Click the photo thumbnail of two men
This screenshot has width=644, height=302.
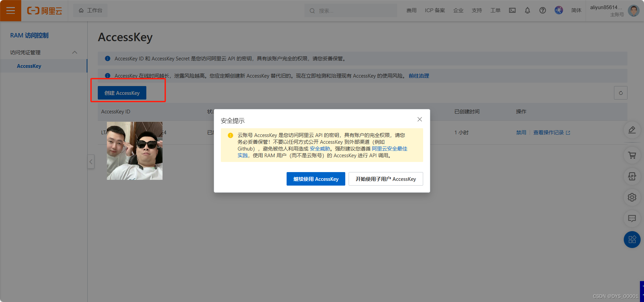(135, 151)
